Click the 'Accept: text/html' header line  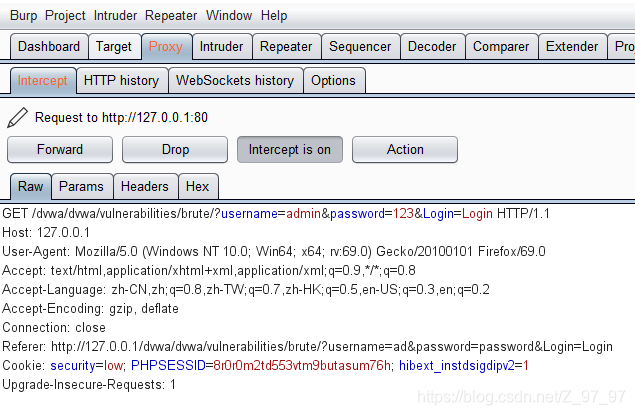209,270
